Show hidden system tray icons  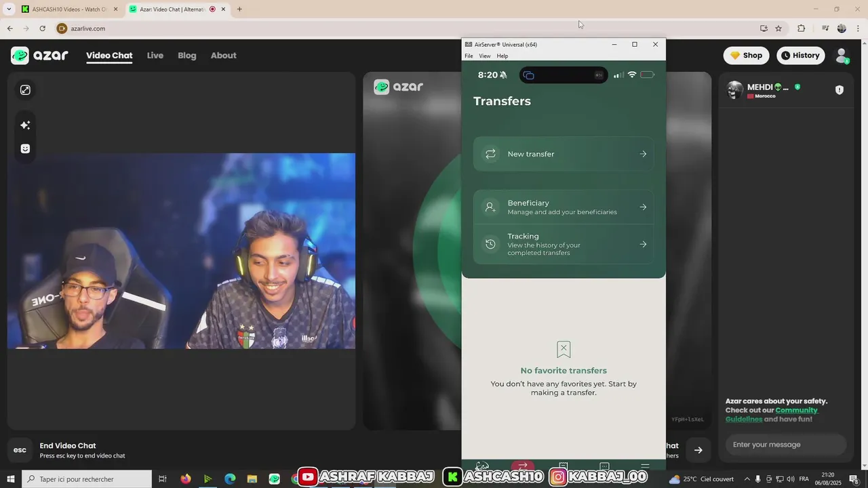(747, 479)
